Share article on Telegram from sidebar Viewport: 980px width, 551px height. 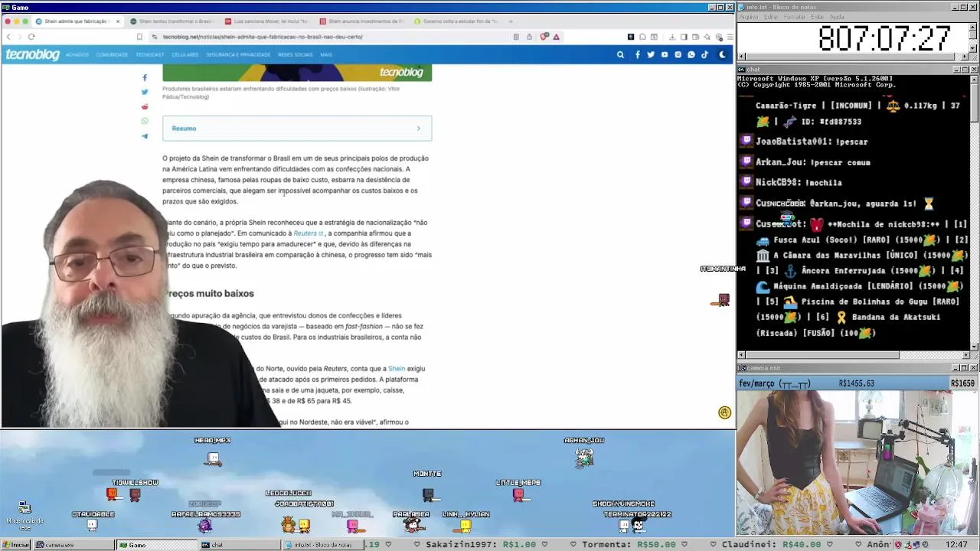click(145, 136)
